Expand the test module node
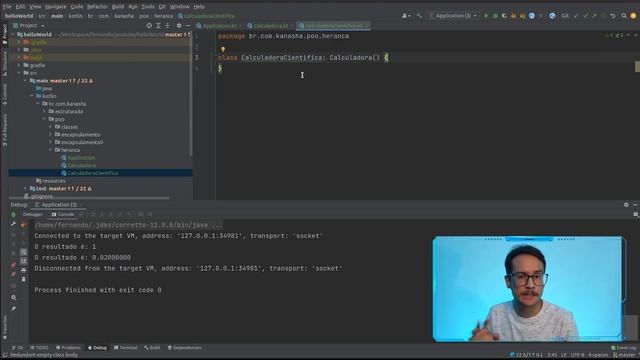 pos(26,189)
